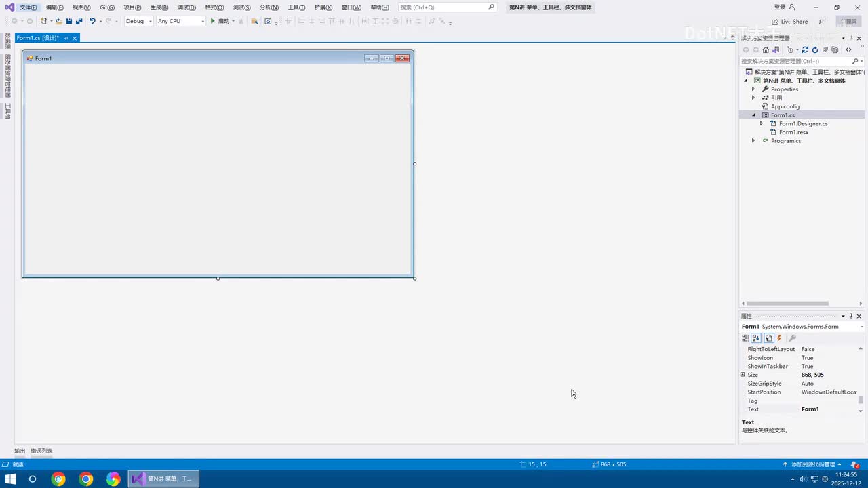
Task: Open the Form1 object selector dropdown in Properties
Action: click(861, 327)
